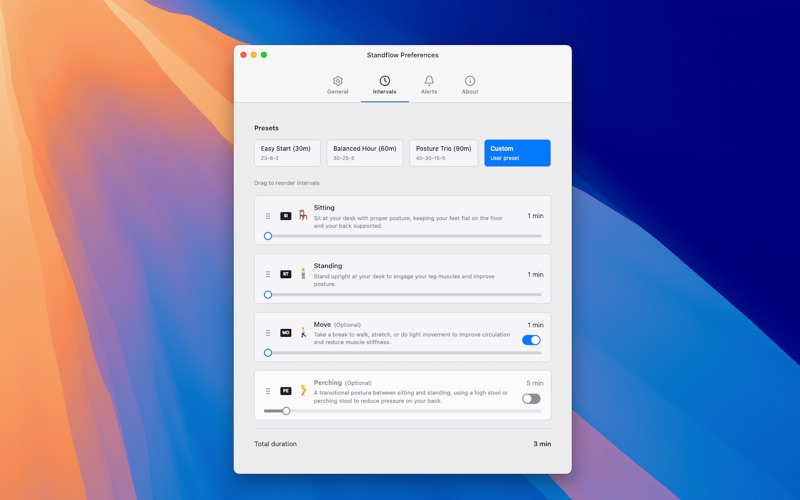Image resolution: width=800 pixels, height=500 pixels.
Task: Click the Move row drag handle
Action: (268, 333)
